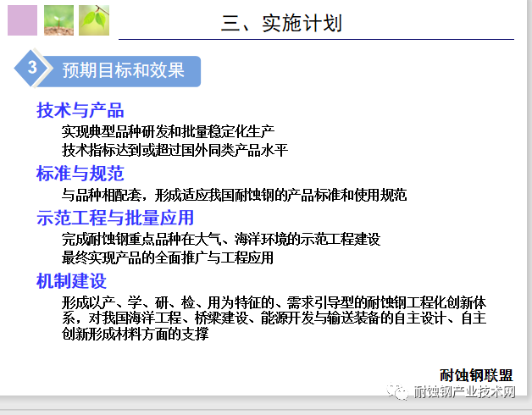Click the line 技术指标达到或超过国外同类产品水平
The image size is (532, 415).
(x=175, y=151)
